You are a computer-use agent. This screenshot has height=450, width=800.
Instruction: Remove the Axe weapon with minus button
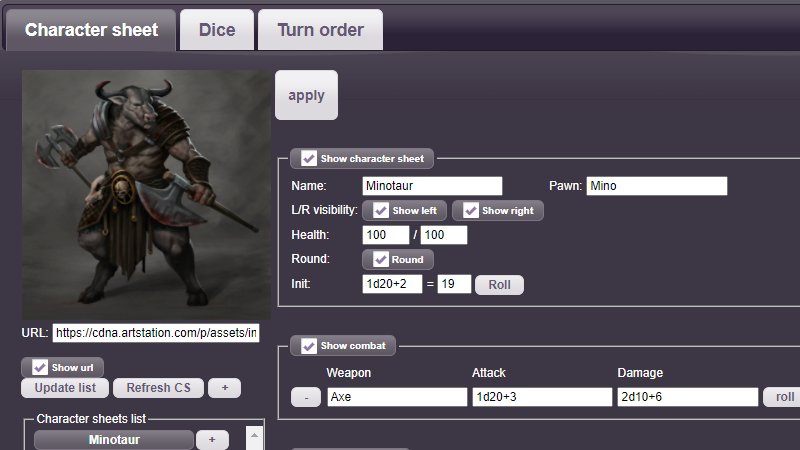click(306, 397)
